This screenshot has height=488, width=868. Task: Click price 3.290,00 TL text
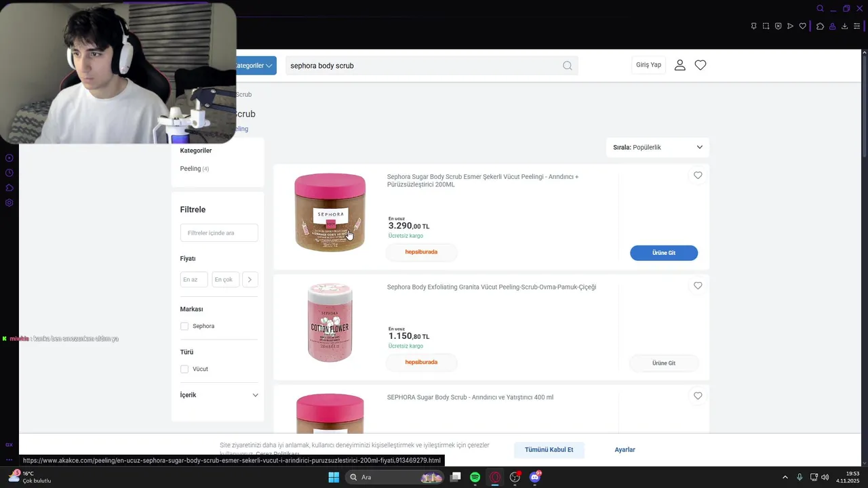(x=409, y=226)
